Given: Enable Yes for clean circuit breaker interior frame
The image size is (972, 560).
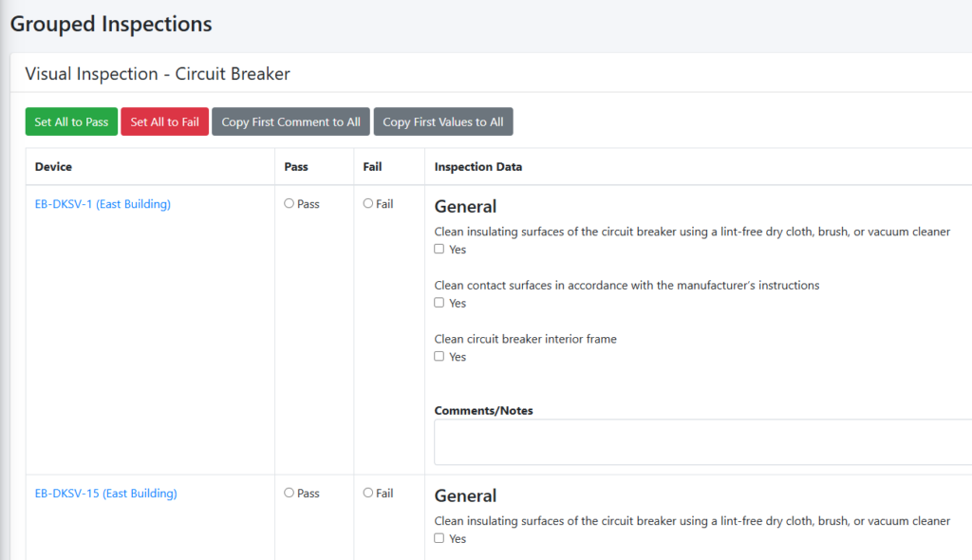Looking at the screenshot, I should click(439, 357).
